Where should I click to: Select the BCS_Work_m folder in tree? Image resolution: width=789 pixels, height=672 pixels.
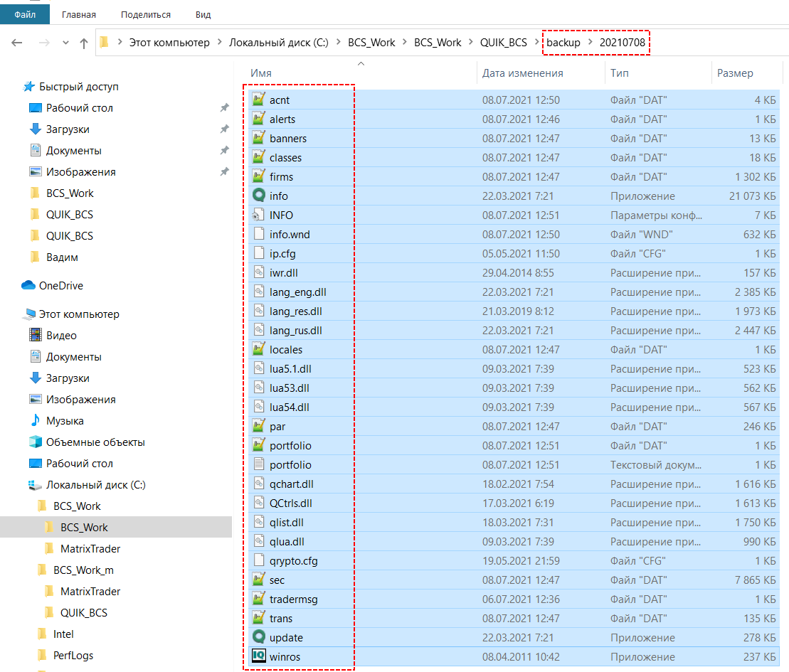click(83, 570)
